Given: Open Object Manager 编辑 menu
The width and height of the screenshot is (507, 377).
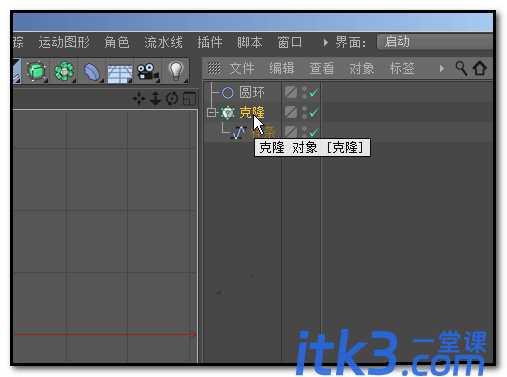Looking at the screenshot, I should (x=282, y=68).
